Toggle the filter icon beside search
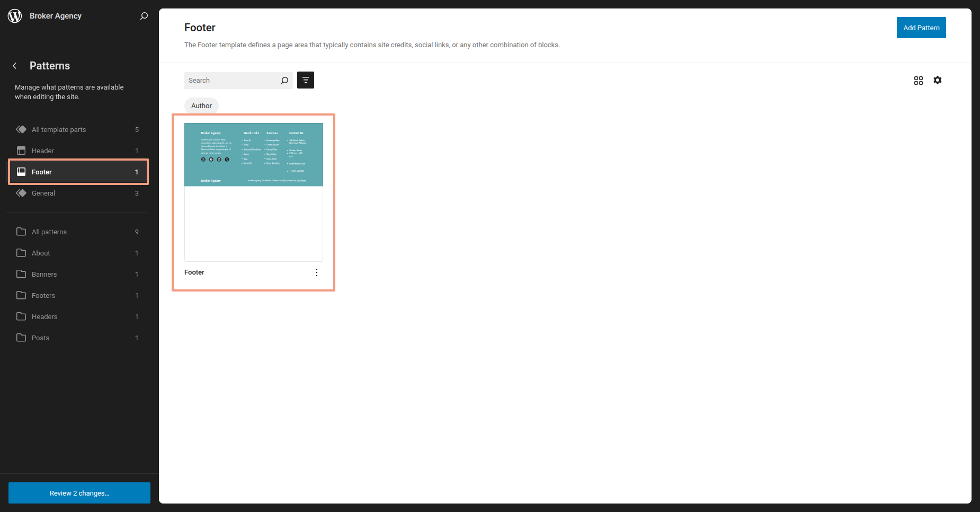 [x=306, y=80]
